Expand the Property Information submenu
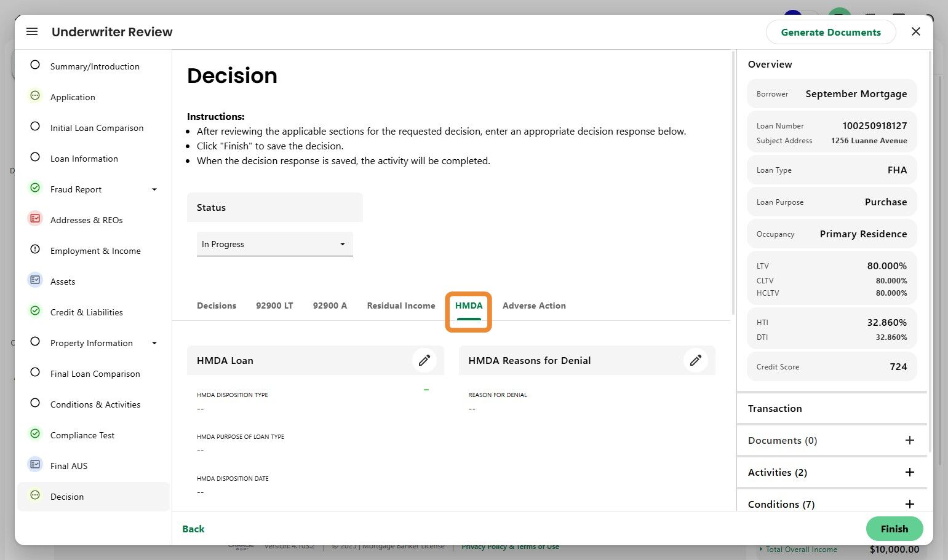948x560 pixels. [154, 343]
